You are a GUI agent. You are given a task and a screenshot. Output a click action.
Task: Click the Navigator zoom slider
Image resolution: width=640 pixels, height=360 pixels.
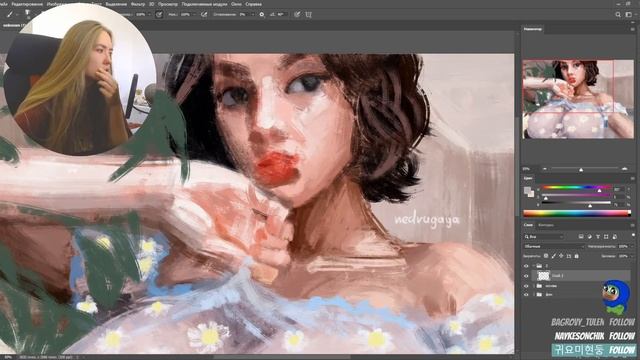(x=584, y=169)
